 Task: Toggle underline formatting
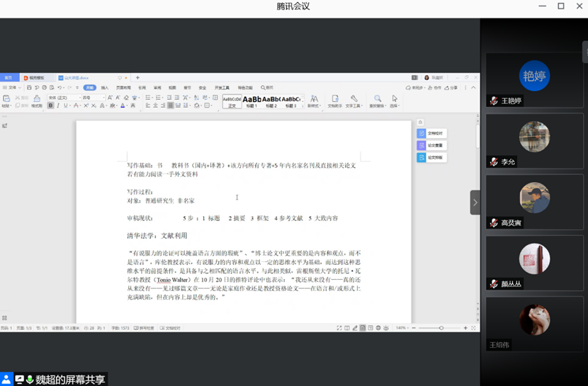tap(66, 106)
